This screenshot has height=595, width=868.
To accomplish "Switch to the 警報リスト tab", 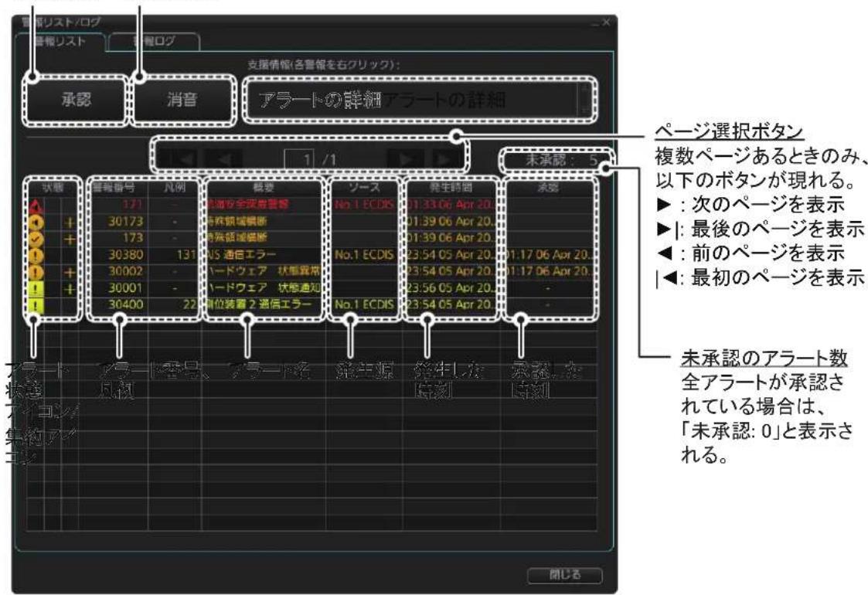I will tap(60, 42).
